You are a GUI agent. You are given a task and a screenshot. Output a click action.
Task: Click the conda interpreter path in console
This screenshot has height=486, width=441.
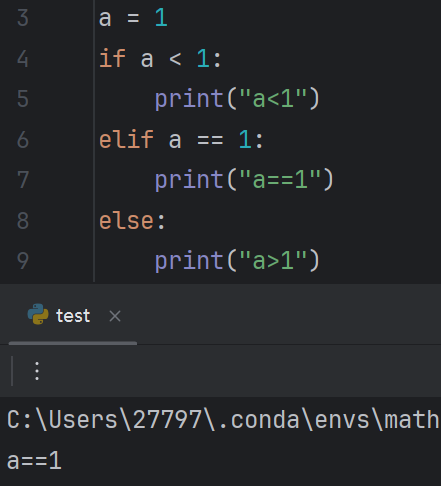click(x=223, y=419)
